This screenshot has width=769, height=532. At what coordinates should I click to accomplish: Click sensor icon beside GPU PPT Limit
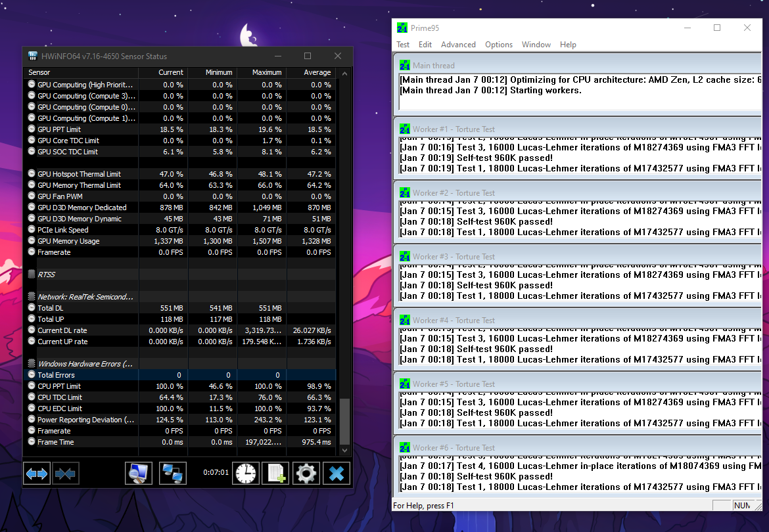tap(32, 129)
